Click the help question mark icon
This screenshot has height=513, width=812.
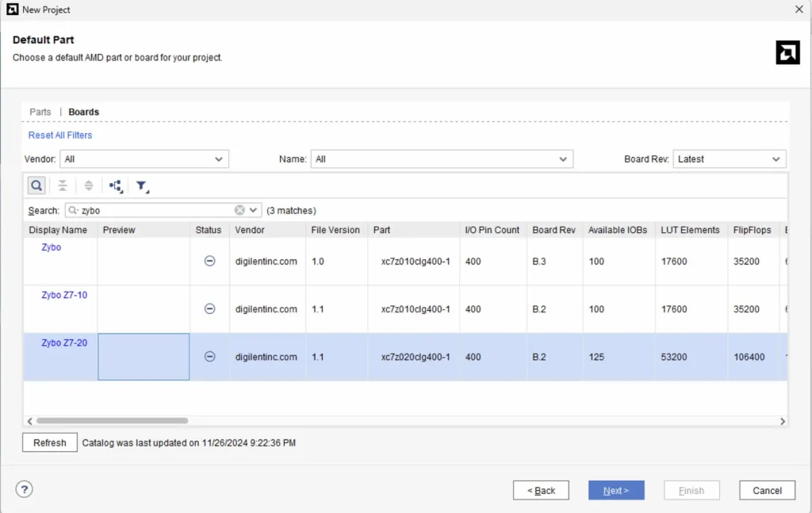point(24,490)
